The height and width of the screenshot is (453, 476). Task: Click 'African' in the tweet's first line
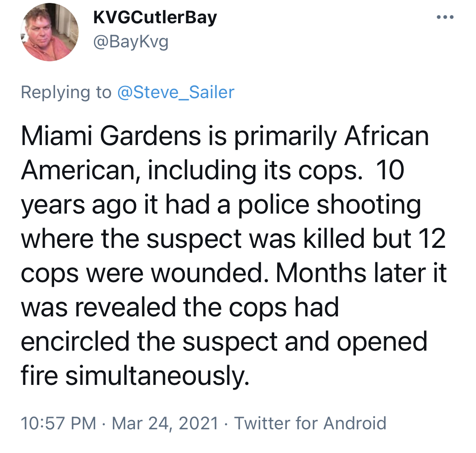tap(386, 136)
